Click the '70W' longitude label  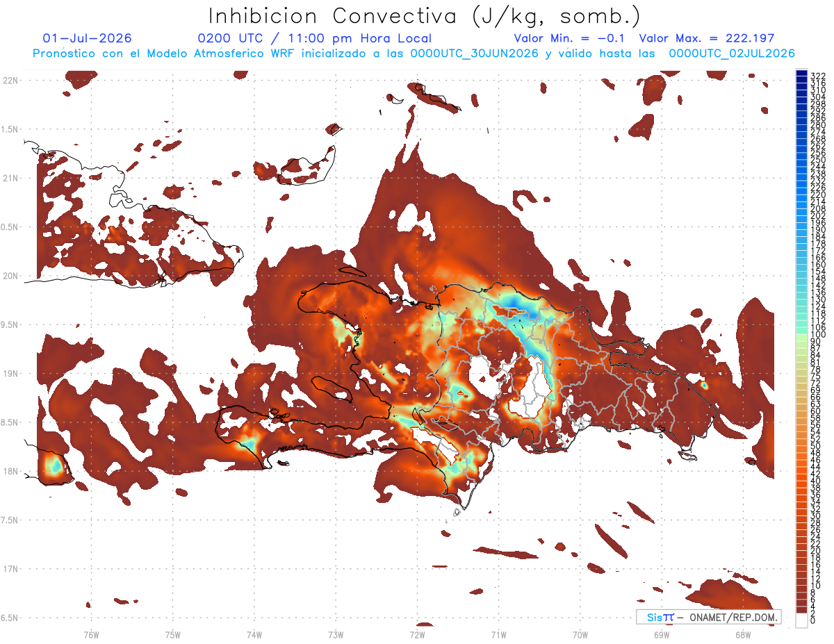pos(580,634)
